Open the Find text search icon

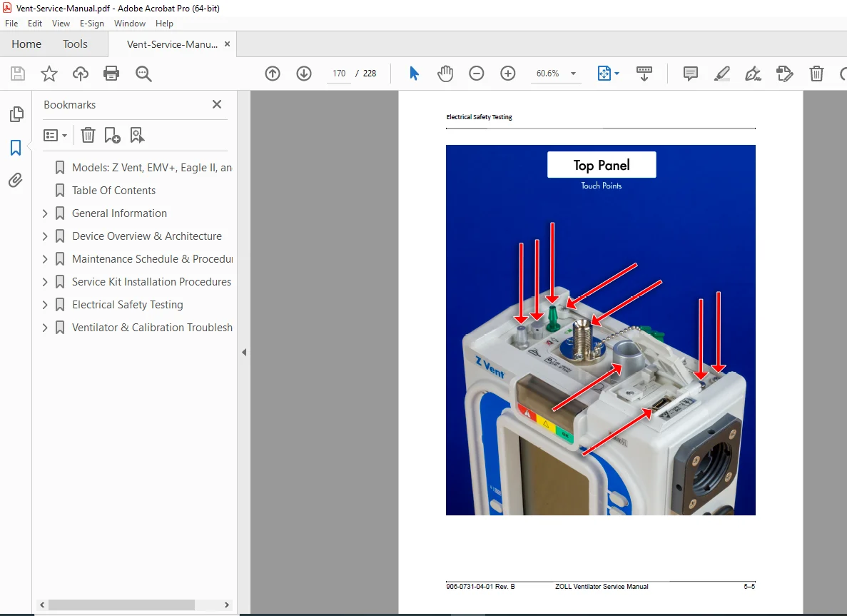[x=143, y=74]
